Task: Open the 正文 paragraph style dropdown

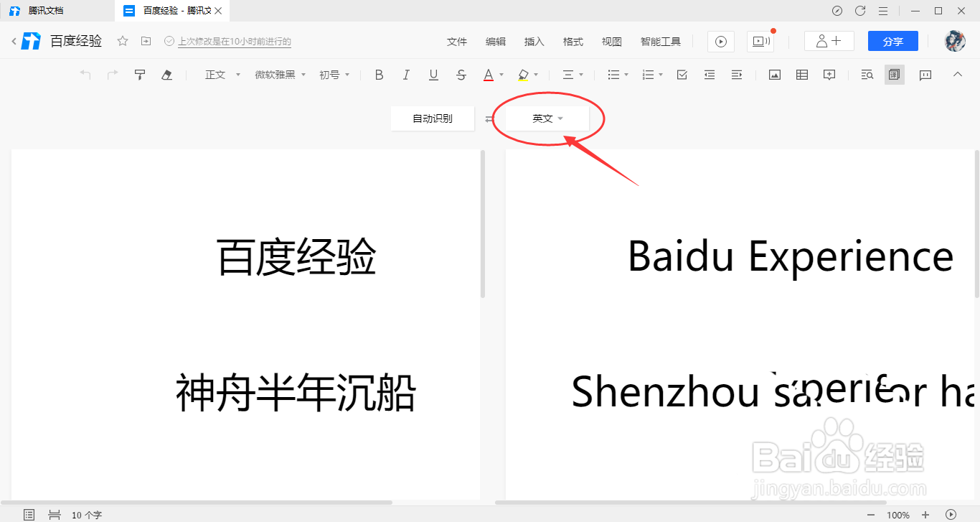Action: 222,75
